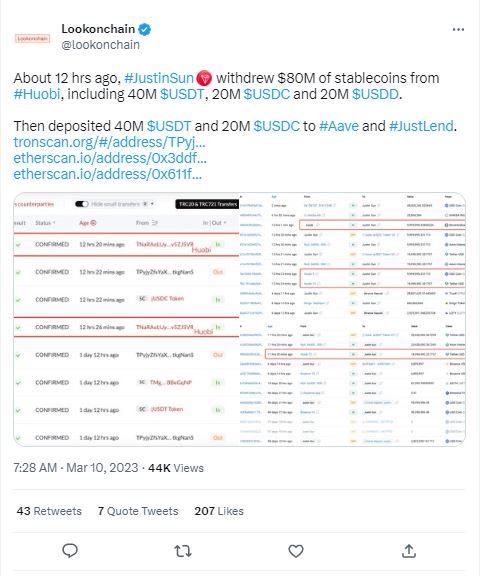Click the Lookonchain profile avatar

(x=33, y=38)
